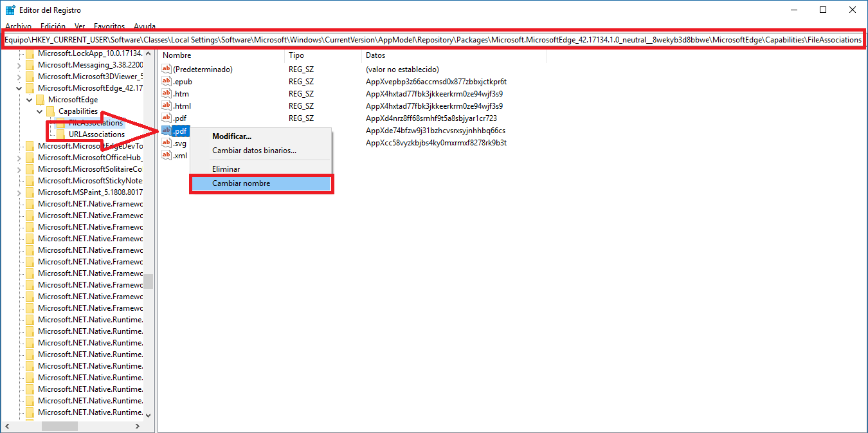Expand the Microsoft.MSPaint_5.1808.8017 key
Screen dimensions: 868x433
[x=19, y=192]
